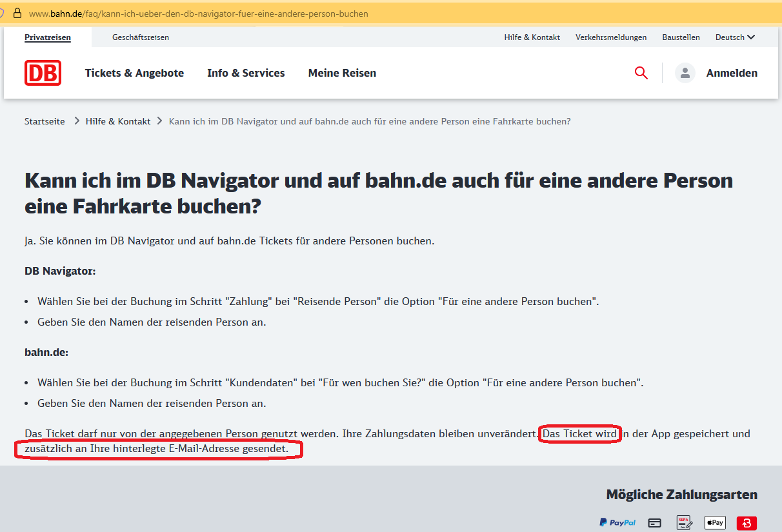Viewport: 782px width, 532px height.
Task: Click the red payment icon after Apple Pay
Action: 747,522
